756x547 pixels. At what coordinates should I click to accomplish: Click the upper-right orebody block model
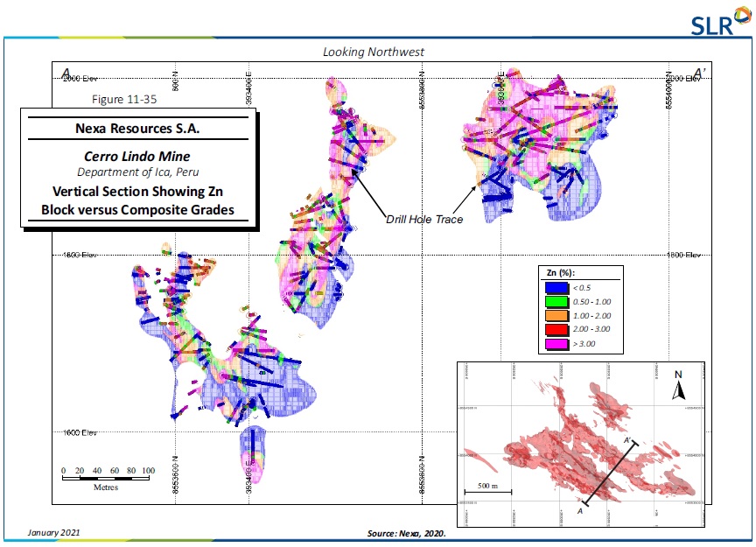coord(540,147)
